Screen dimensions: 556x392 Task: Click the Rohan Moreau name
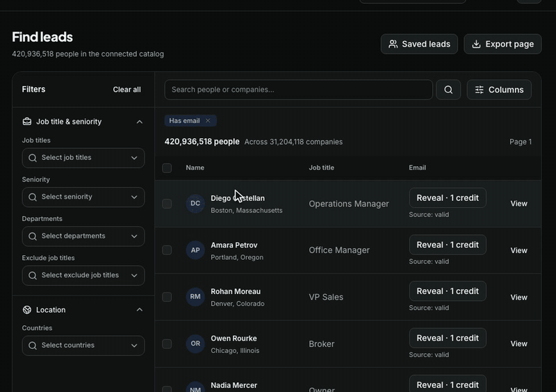click(236, 292)
